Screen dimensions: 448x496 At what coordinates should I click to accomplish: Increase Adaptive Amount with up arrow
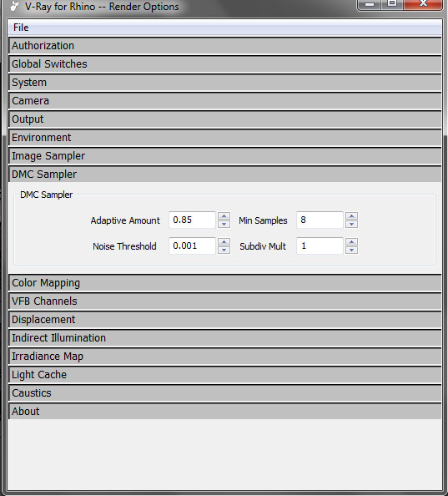point(224,216)
